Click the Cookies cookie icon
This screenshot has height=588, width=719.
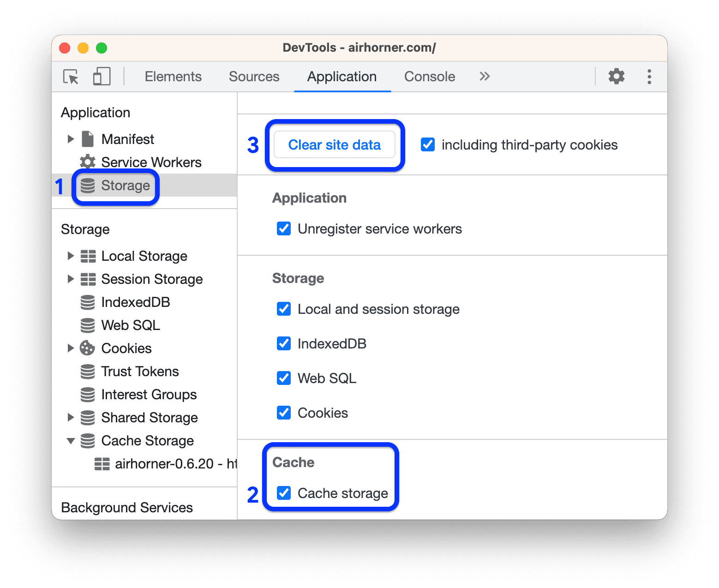[87, 348]
